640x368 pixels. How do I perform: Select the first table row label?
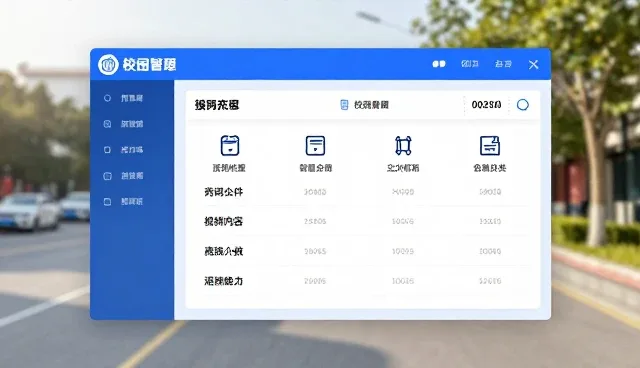pyautogui.click(x=224, y=192)
